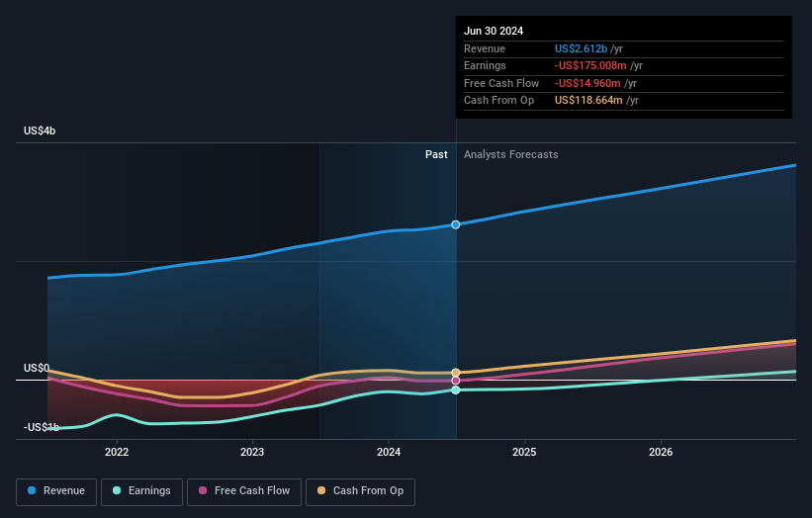Click the 2022 x-axis label

tap(117, 452)
